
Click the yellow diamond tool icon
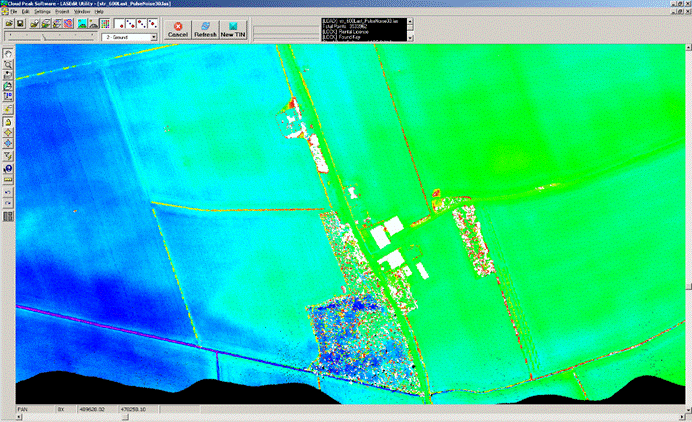click(x=8, y=132)
